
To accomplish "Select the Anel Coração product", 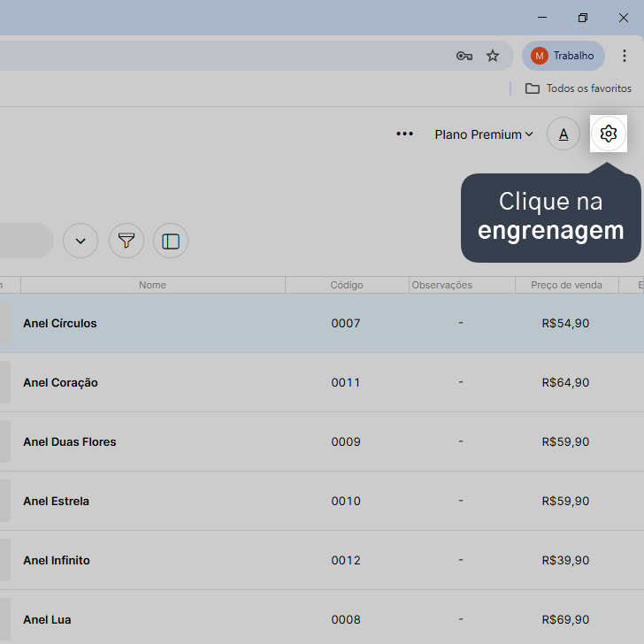I will 60,382.
